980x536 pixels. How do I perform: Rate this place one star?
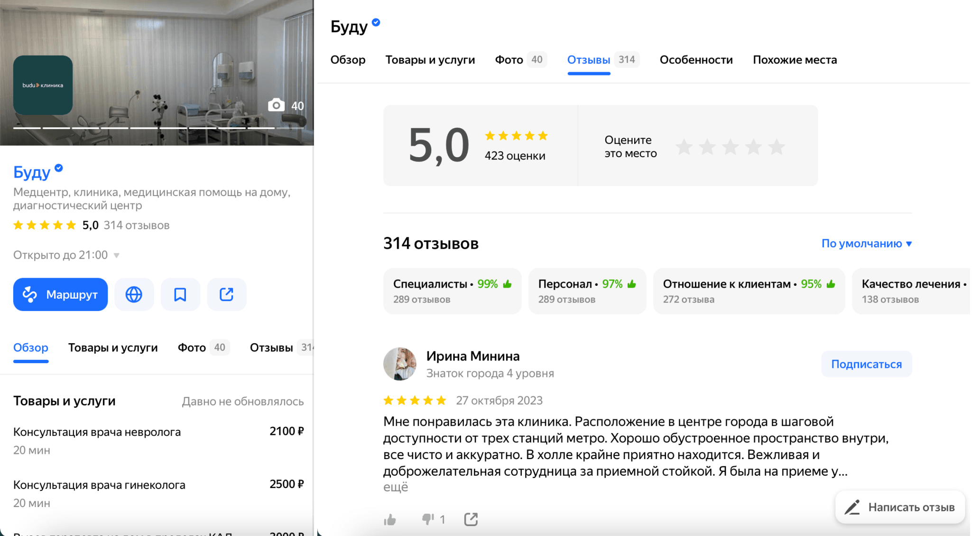[684, 147]
